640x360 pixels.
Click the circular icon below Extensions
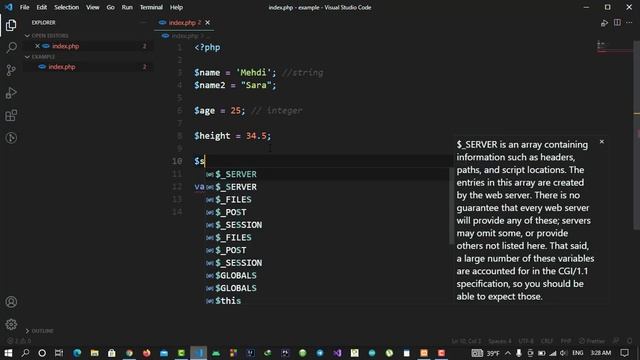(x=11, y=138)
